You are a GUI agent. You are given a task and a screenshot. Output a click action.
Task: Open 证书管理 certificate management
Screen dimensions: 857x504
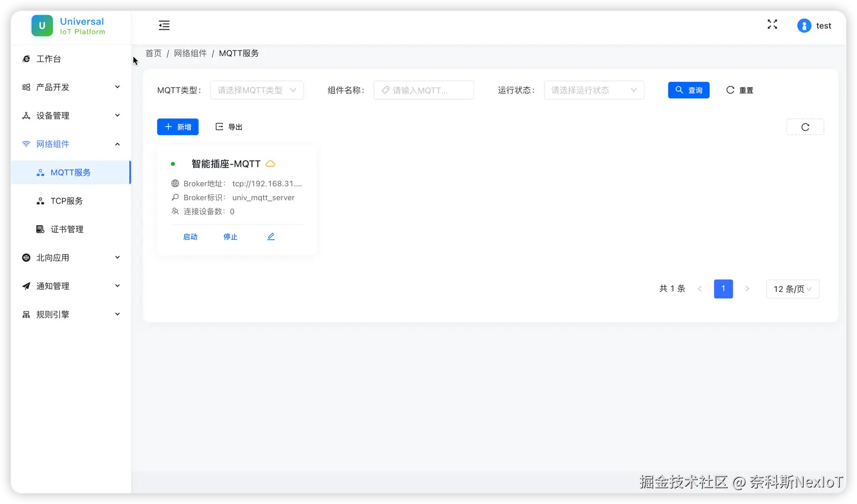pos(67,229)
